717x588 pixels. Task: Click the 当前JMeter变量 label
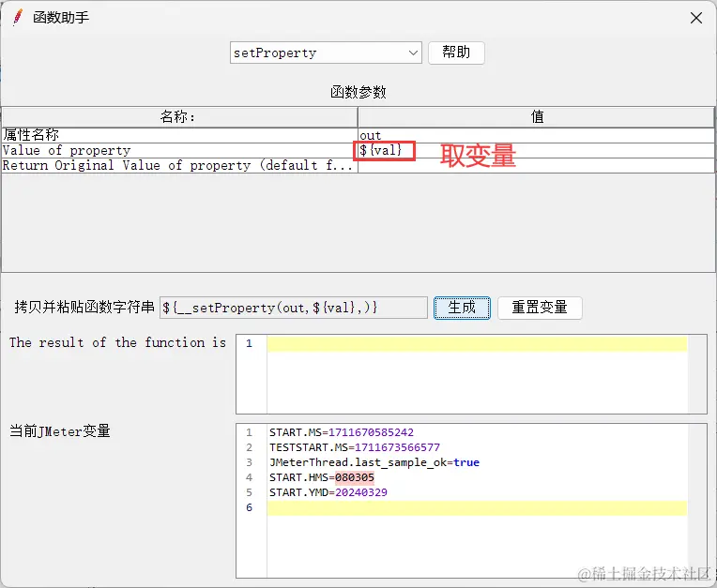click(60, 430)
